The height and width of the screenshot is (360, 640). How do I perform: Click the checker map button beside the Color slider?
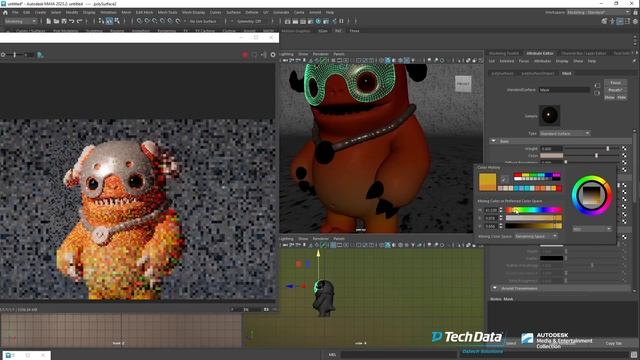624,156
